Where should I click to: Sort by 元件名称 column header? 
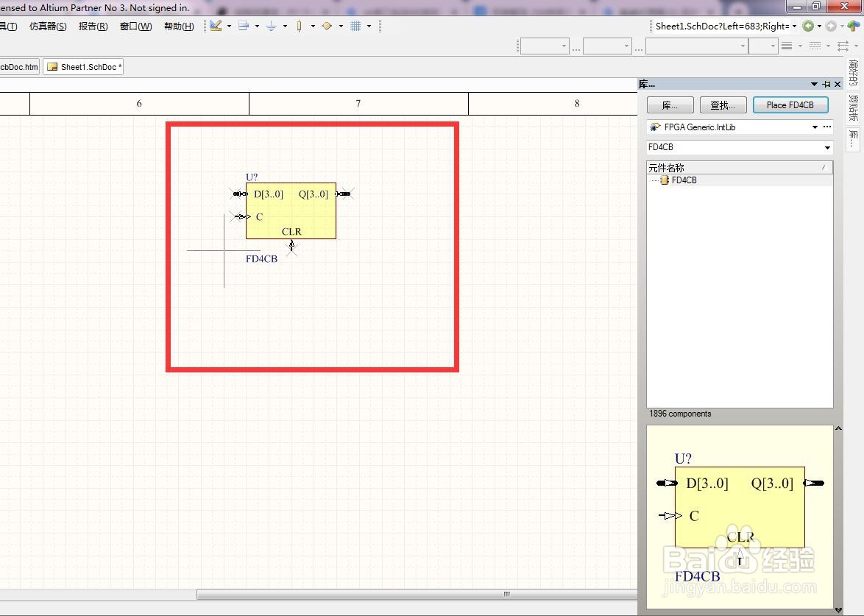pyautogui.click(x=740, y=168)
